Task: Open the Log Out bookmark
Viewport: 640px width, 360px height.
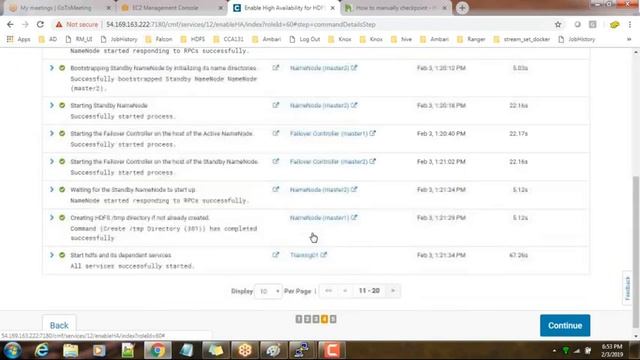Action: point(305,39)
